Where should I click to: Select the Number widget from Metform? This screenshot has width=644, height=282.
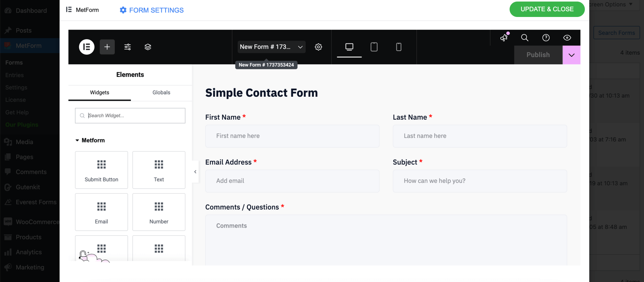(158, 212)
